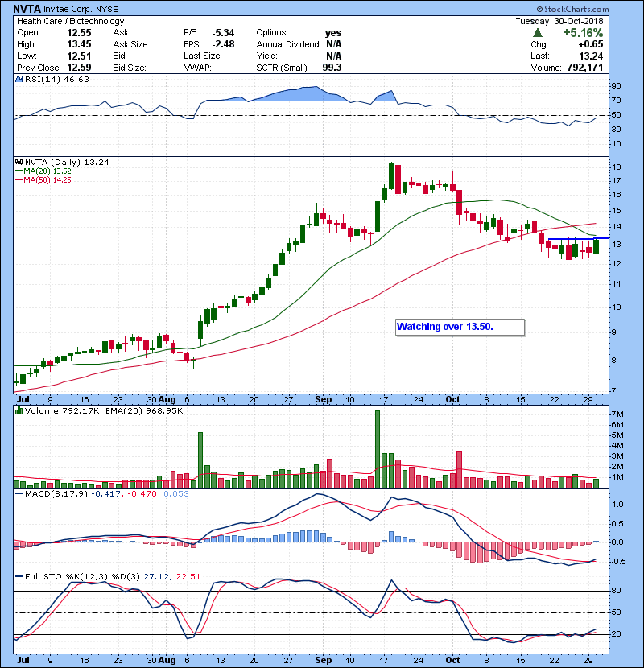Click the Low value 12.51

79,56
